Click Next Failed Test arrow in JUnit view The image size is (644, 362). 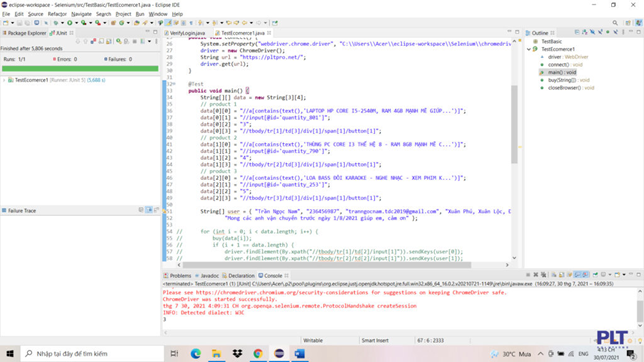click(78, 41)
